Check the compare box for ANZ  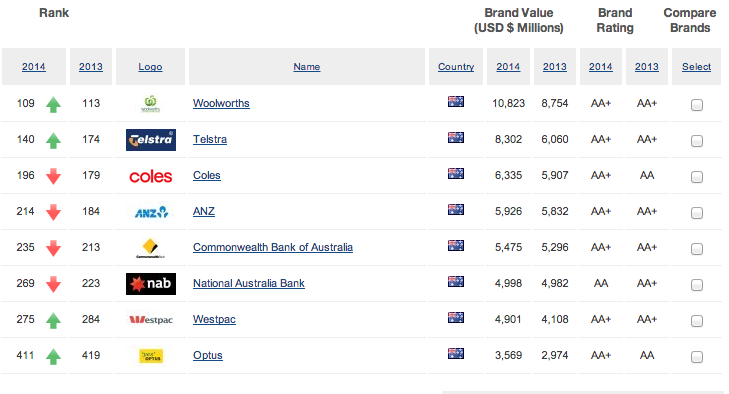(696, 213)
